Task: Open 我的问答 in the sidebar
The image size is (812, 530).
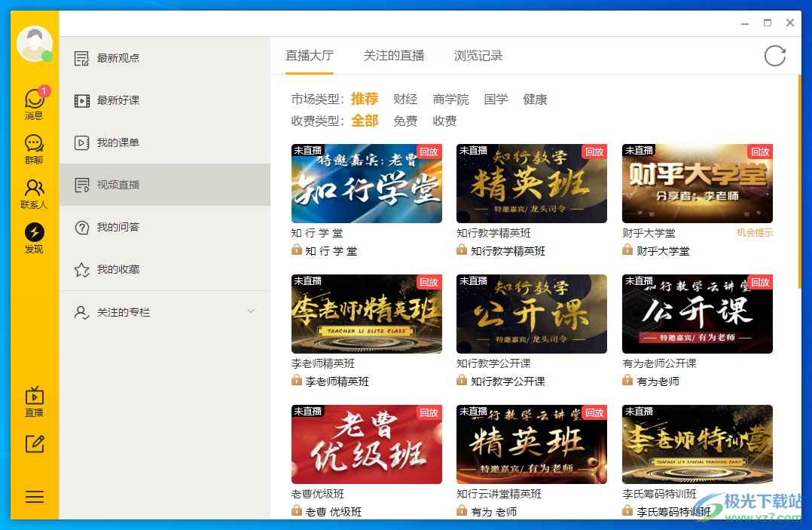Action: point(165,227)
